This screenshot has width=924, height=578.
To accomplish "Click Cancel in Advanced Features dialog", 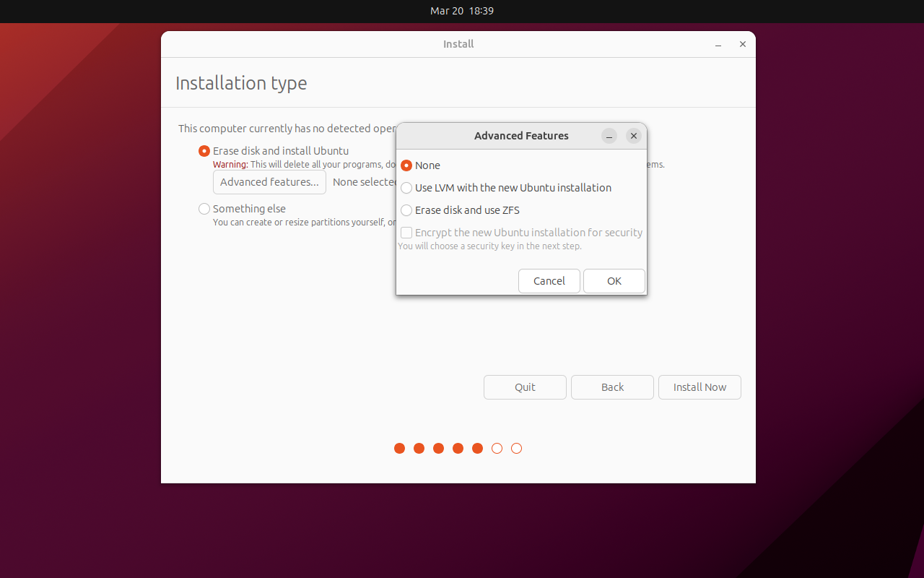I will point(549,281).
